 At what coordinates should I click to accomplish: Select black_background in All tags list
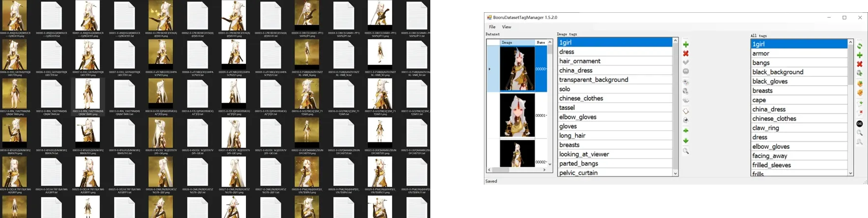point(799,72)
